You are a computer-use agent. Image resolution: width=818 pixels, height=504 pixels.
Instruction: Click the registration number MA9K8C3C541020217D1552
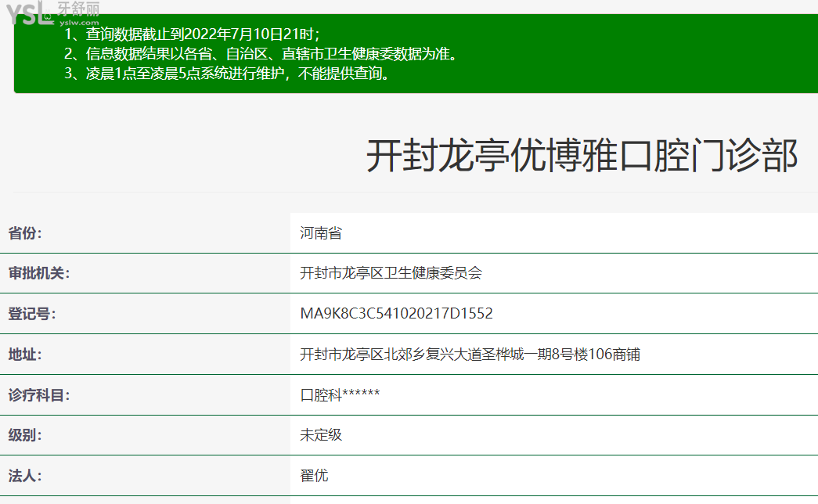coord(397,314)
